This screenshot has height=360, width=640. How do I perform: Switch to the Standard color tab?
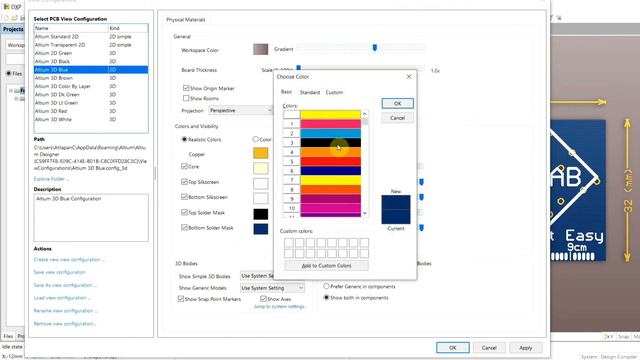(310, 92)
